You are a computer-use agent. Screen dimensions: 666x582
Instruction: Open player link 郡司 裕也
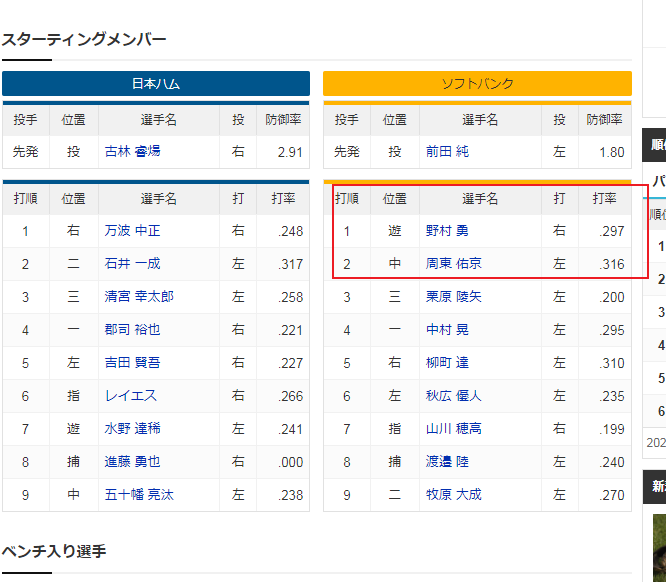(x=133, y=330)
